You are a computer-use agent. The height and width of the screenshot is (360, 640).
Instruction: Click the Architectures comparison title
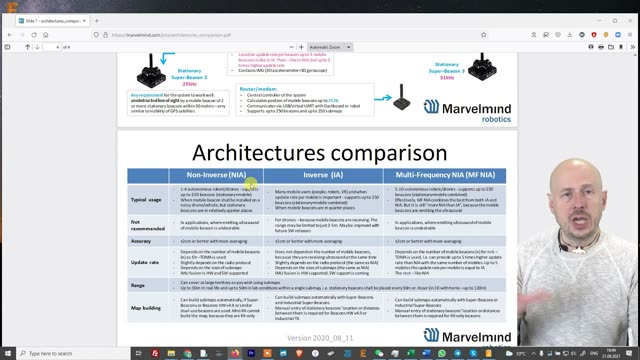tap(320, 153)
